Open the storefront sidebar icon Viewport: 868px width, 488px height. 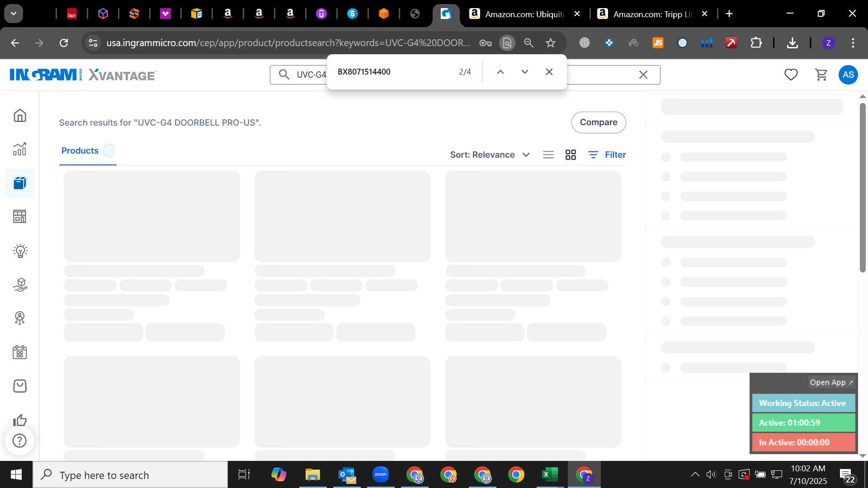tap(20, 216)
